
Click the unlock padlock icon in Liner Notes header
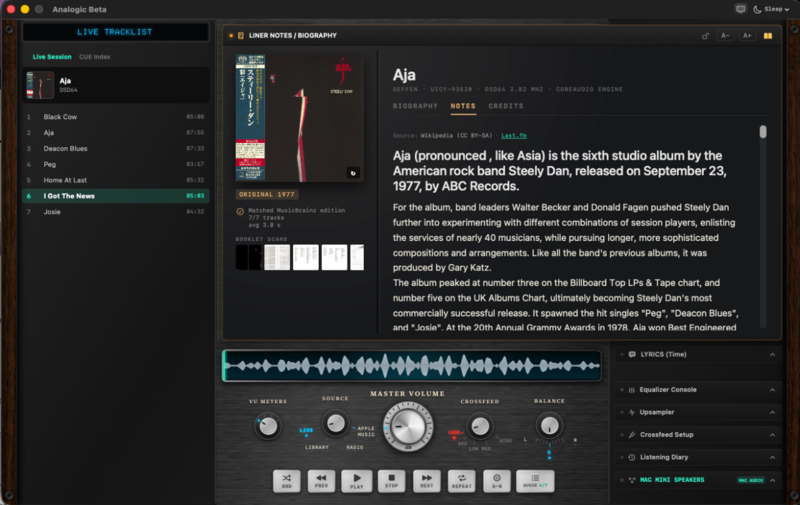coord(705,36)
